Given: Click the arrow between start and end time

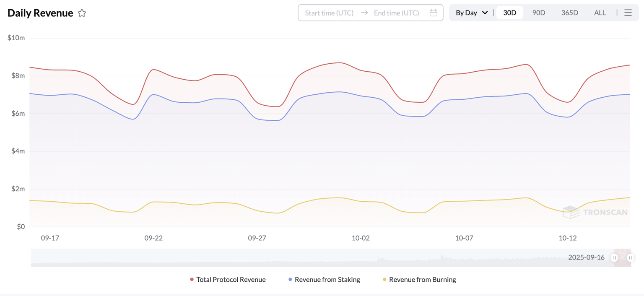Looking at the screenshot, I should pos(365,13).
